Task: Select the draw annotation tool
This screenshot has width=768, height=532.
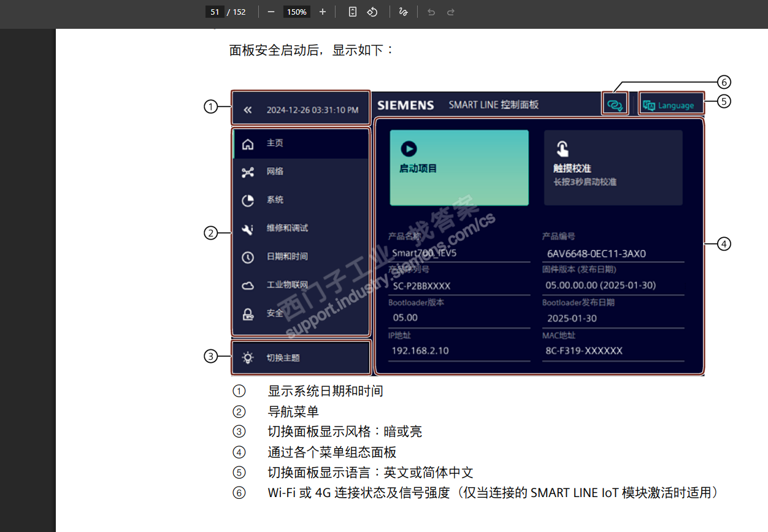Action: point(403,12)
